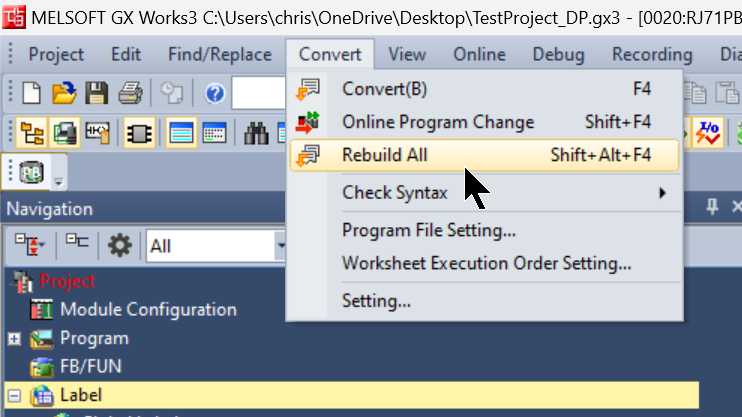Choose Online Program Change
742x417 pixels.
pos(485,122)
